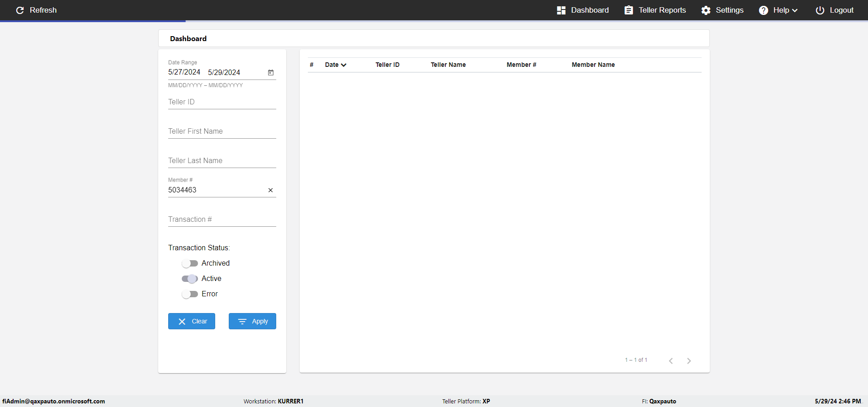Viewport: 868px width, 407px height.
Task: Select Logout in the top menu
Action: pyautogui.click(x=835, y=10)
